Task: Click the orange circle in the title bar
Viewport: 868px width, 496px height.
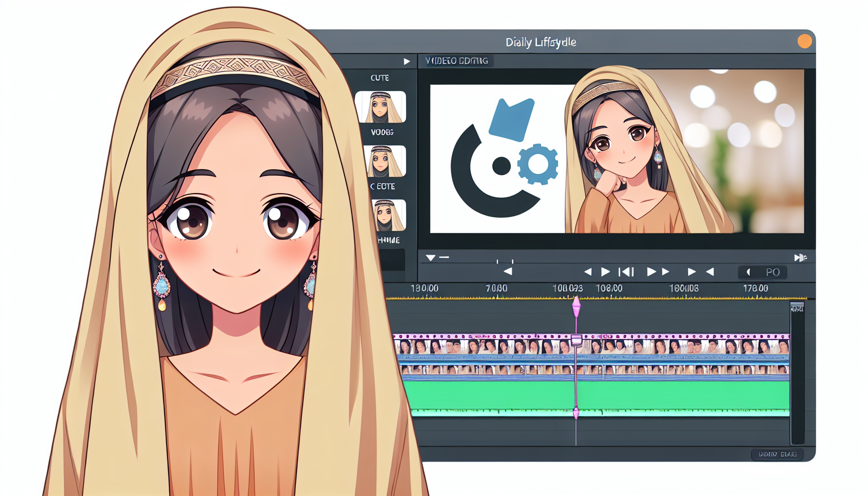Action: click(805, 42)
